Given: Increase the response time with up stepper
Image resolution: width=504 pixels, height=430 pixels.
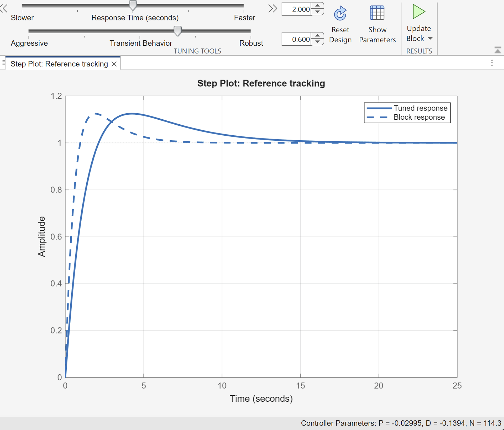Looking at the screenshot, I should pyautogui.click(x=318, y=6).
